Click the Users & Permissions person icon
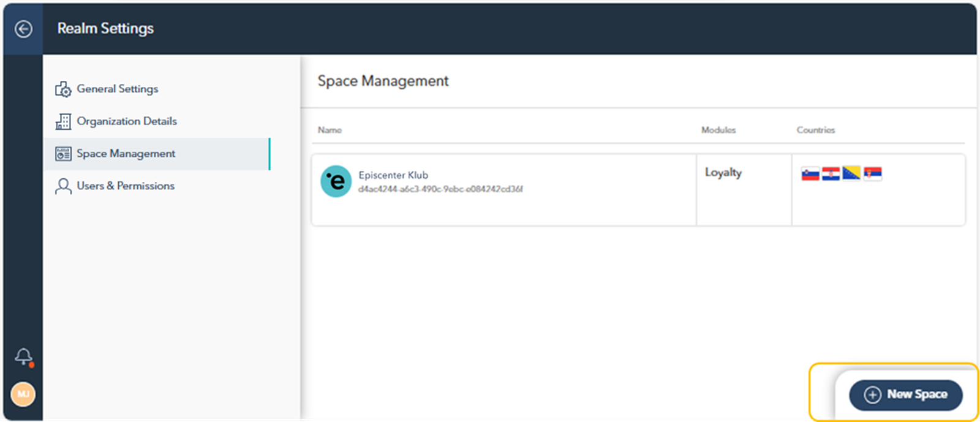Image resolution: width=980 pixels, height=422 pixels. pyautogui.click(x=63, y=186)
